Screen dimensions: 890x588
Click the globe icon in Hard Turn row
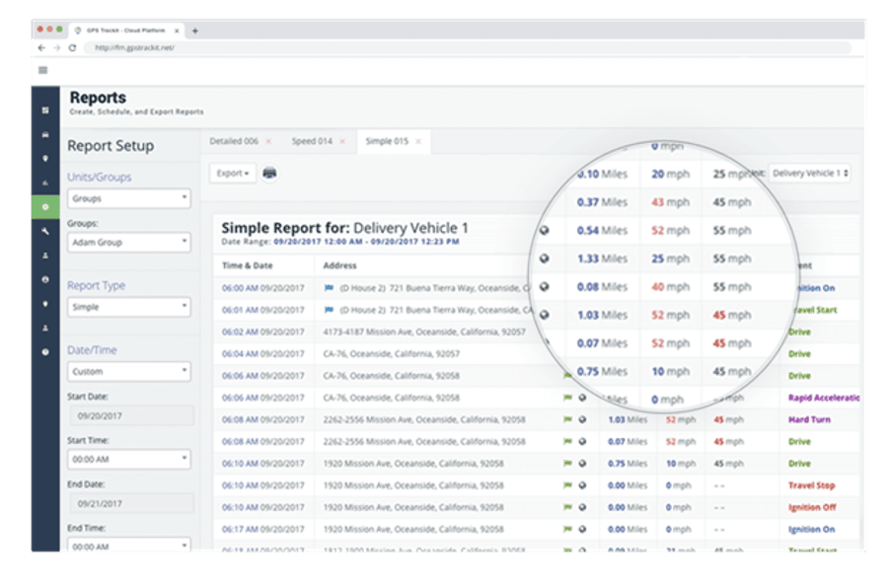582,419
